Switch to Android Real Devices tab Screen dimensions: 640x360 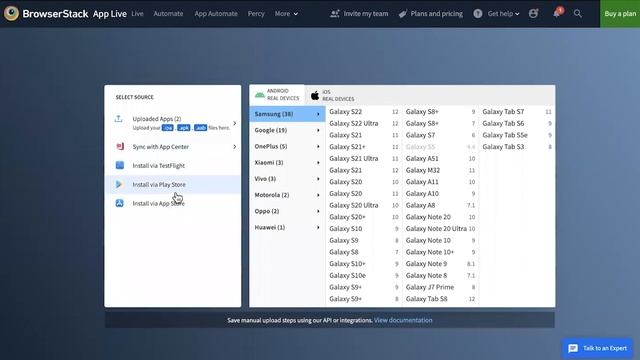[277, 95]
